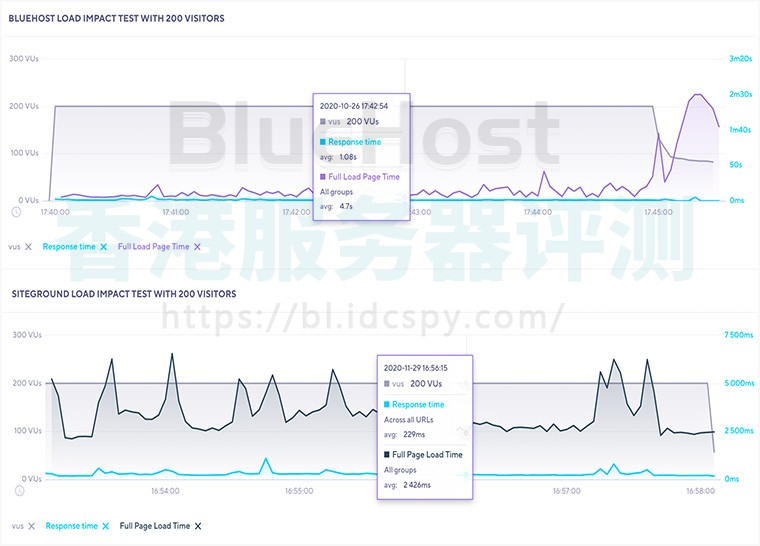Click X beside Response time in Bluehost legend

point(105,246)
